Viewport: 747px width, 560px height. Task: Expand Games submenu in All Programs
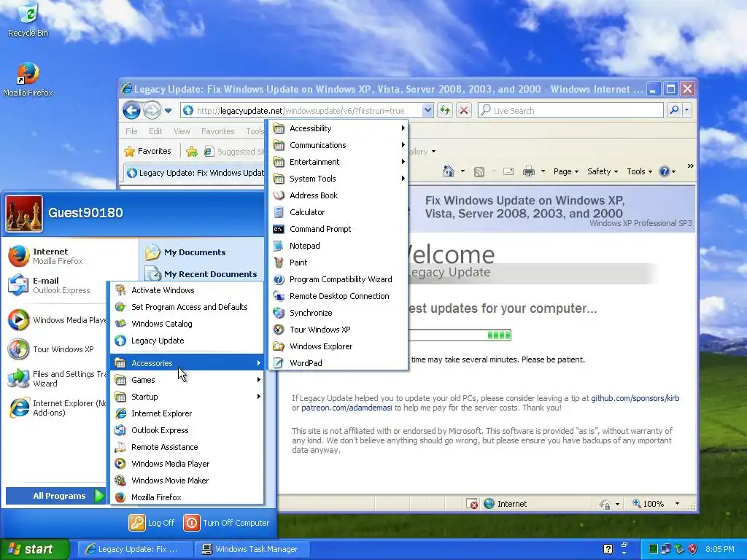click(x=187, y=379)
